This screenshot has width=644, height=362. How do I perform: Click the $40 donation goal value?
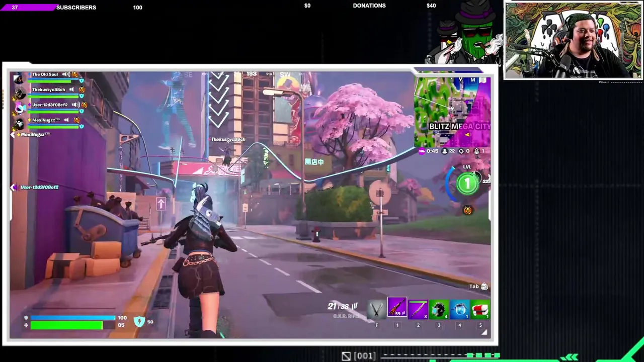coord(431,6)
